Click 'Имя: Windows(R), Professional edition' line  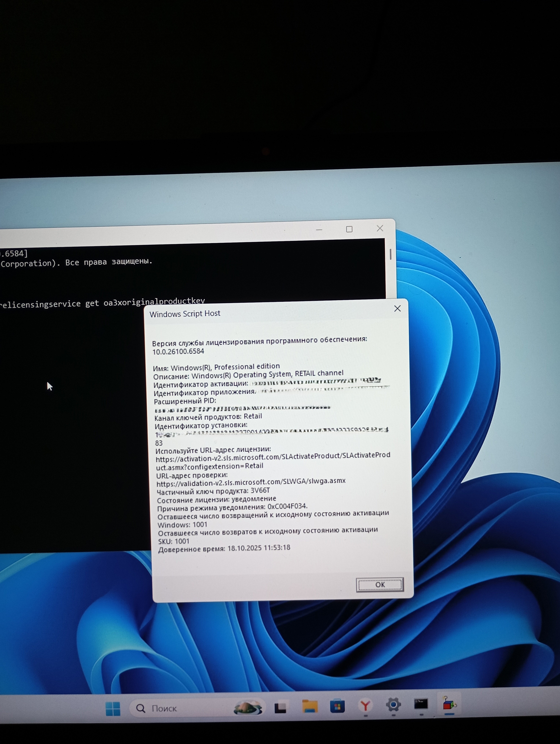[216, 367]
